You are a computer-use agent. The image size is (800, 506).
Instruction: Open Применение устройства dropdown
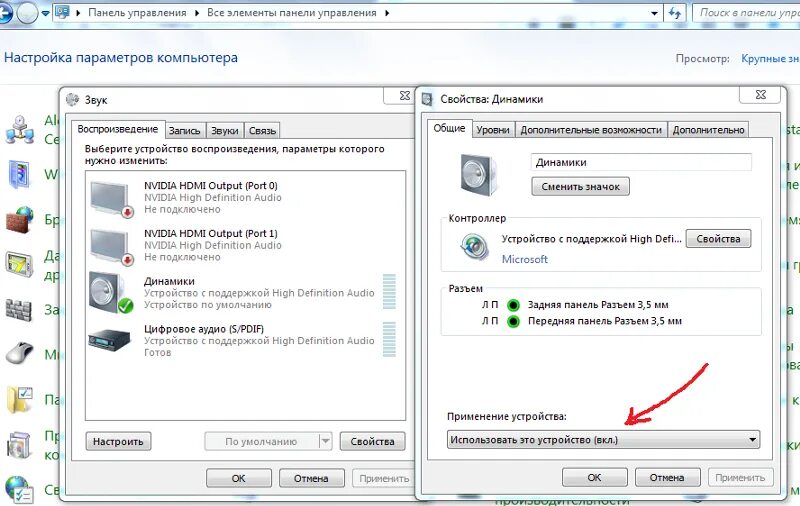click(x=603, y=440)
